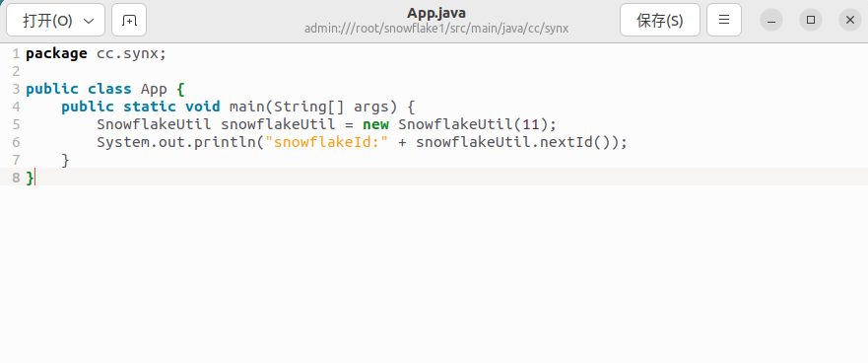Image resolution: width=868 pixels, height=363 pixels.
Task: Minimize the editor window
Action: tap(771, 20)
